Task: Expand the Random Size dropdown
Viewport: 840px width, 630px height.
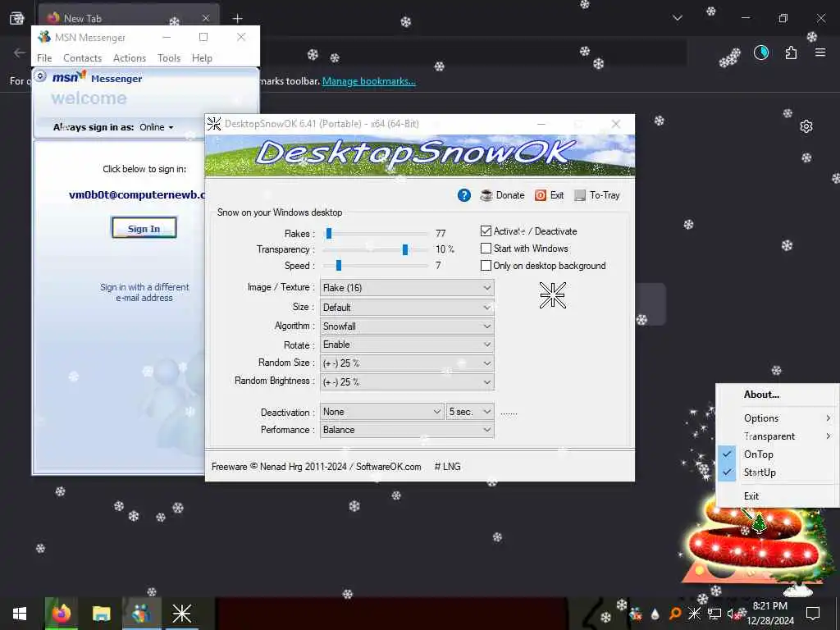Action: (x=407, y=363)
